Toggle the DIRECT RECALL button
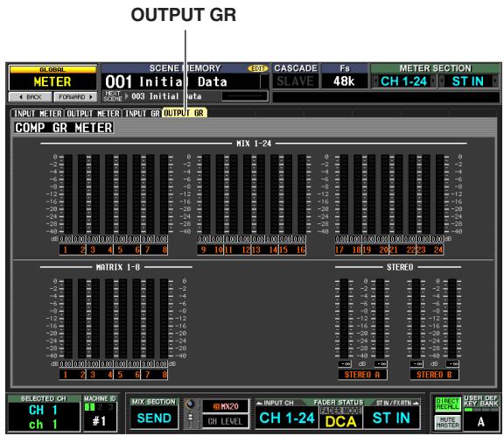The image size is (504, 436). coord(448,404)
